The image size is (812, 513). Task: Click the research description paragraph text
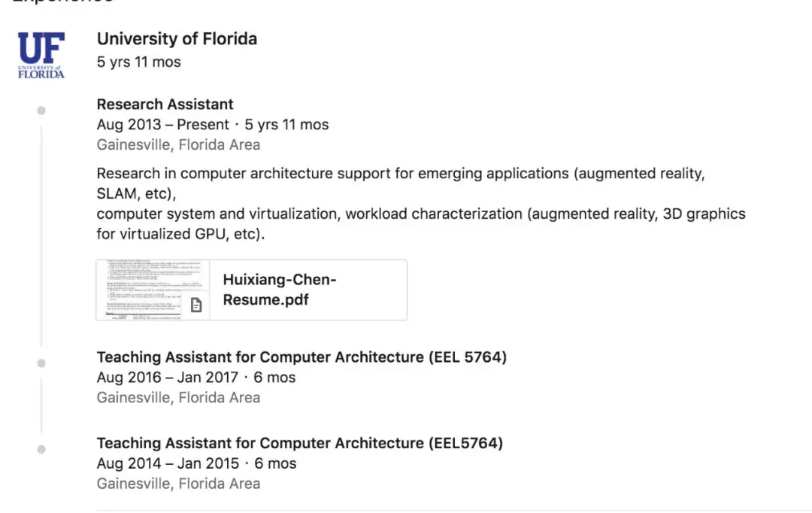point(421,204)
